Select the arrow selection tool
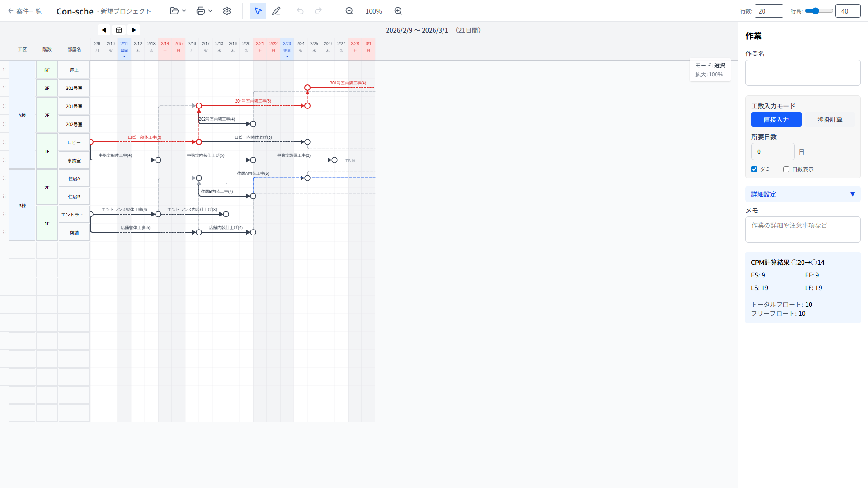The height and width of the screenshot is (488, 868). coord(258,11)
